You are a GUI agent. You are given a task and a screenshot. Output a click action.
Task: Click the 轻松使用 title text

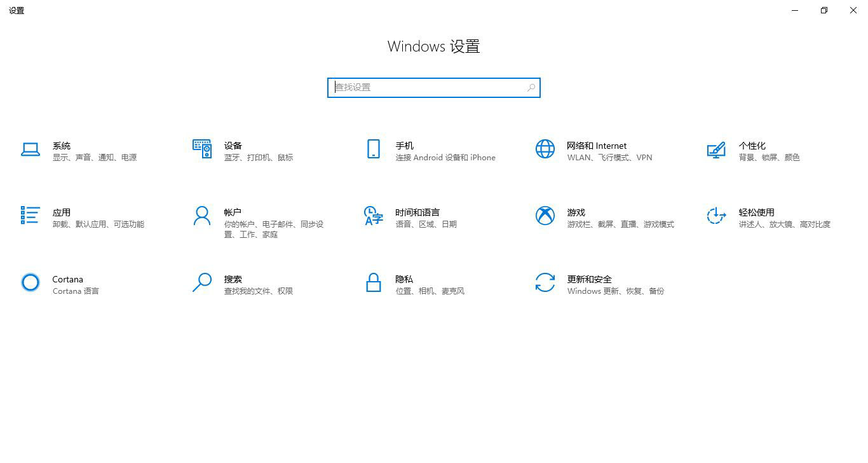click(757, 212)
